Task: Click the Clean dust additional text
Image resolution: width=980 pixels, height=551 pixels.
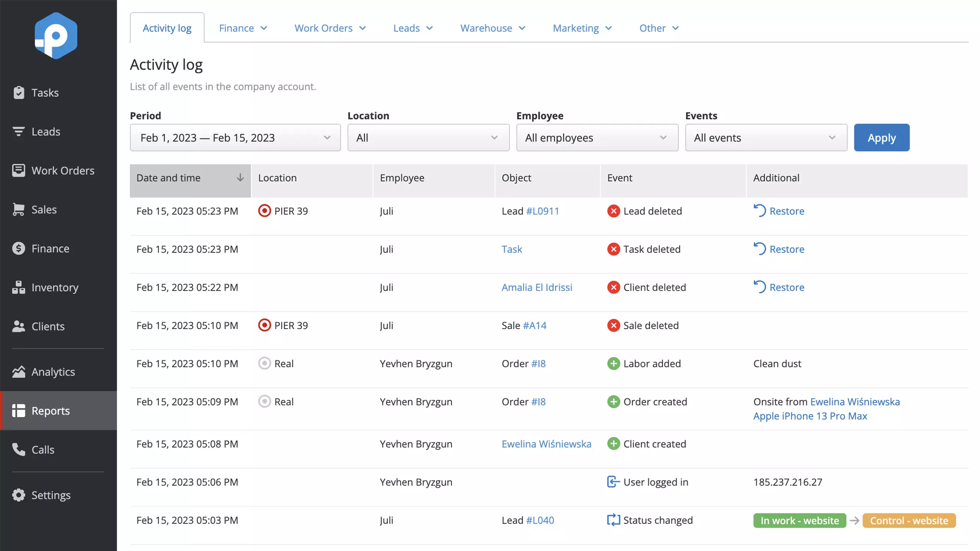Action: point(777,364)
